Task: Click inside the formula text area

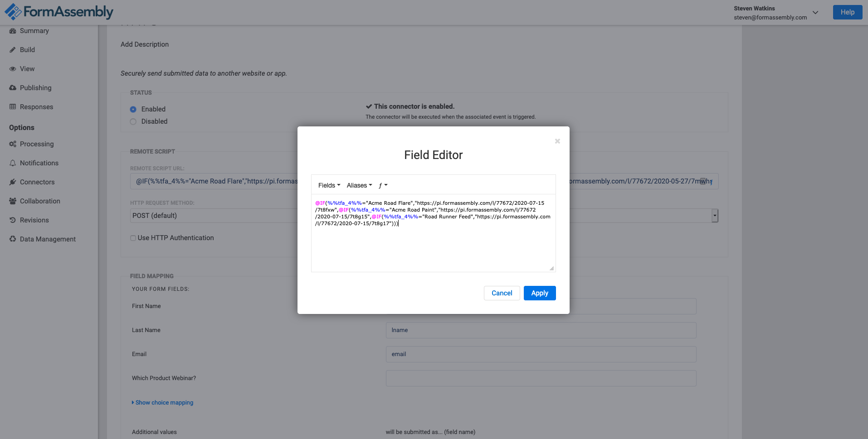Action: coord(434,233)
